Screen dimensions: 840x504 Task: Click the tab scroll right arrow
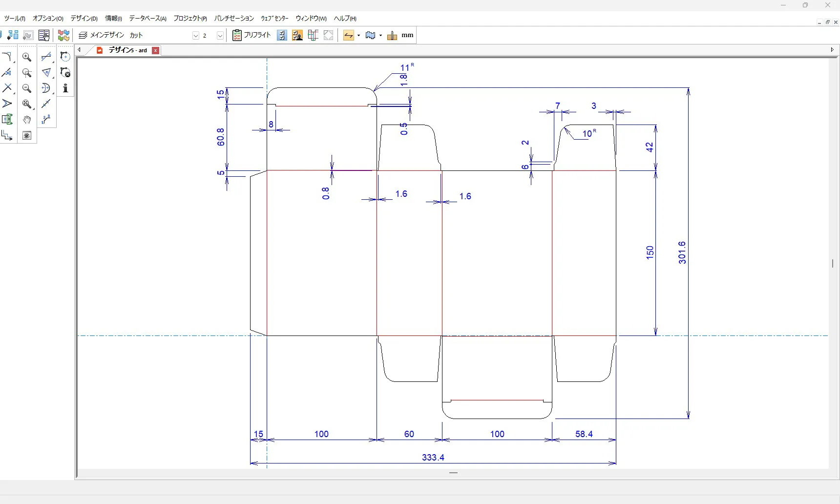point(832,50)
